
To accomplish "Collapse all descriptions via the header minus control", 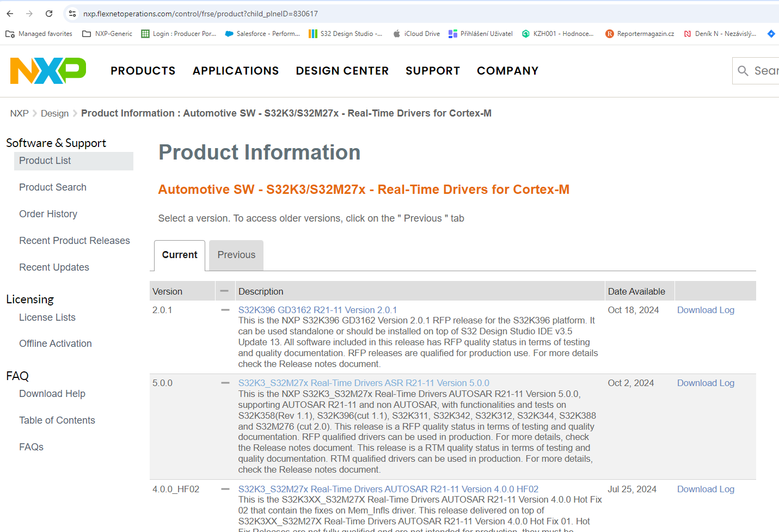I will point(225,291).
